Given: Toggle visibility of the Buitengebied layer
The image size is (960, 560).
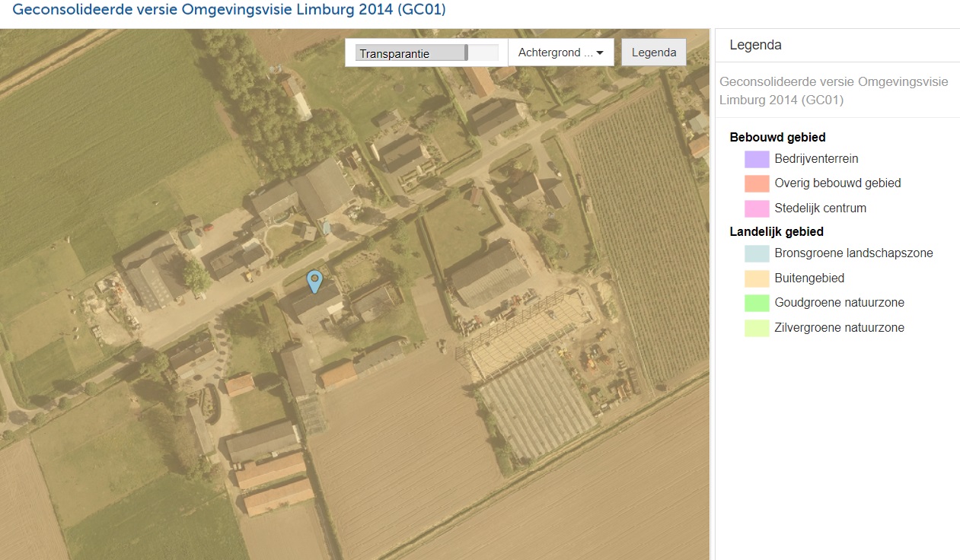Looking at the screenshot, I should (809, 278).
